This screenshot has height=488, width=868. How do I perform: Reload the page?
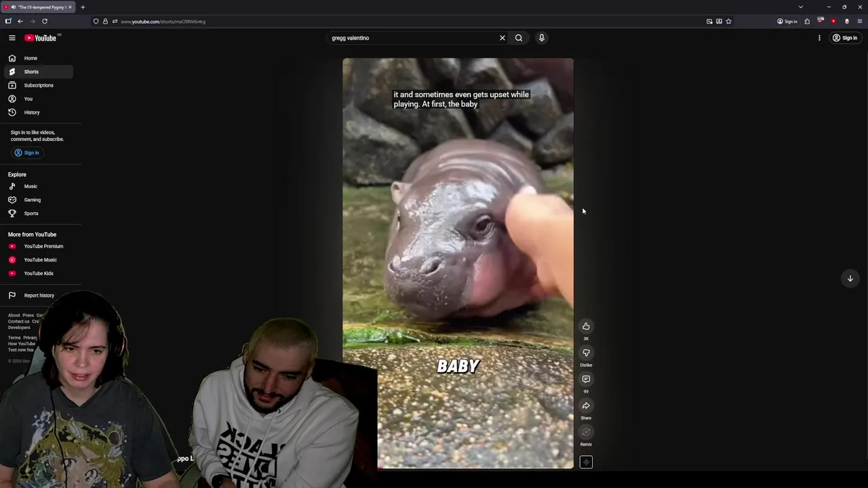click(x=45, y=22)
